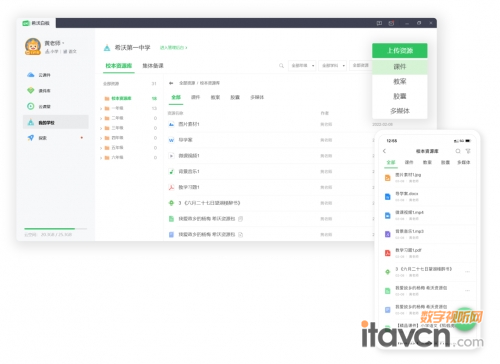Screen dimensions: 500x364
Task: Switch to the 集体备课 tab
Action: coord(153,66)
